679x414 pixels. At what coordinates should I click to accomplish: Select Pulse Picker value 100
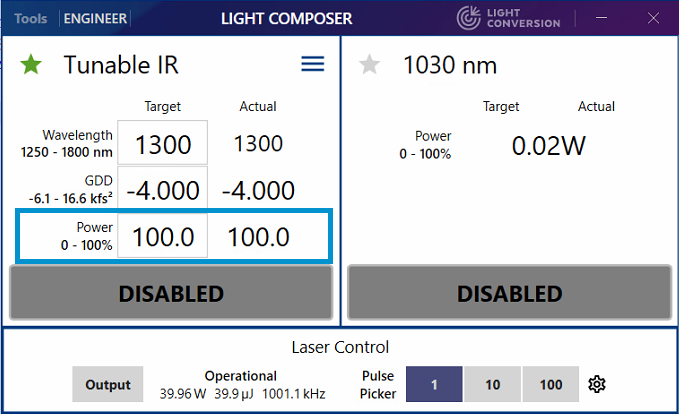tap(551, 384)
